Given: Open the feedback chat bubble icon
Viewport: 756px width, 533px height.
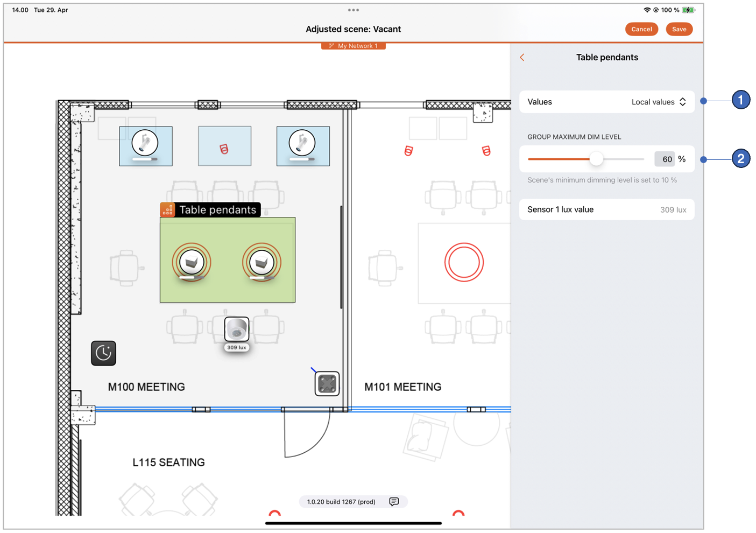Looking at the screenshot, I should point(394,502).
